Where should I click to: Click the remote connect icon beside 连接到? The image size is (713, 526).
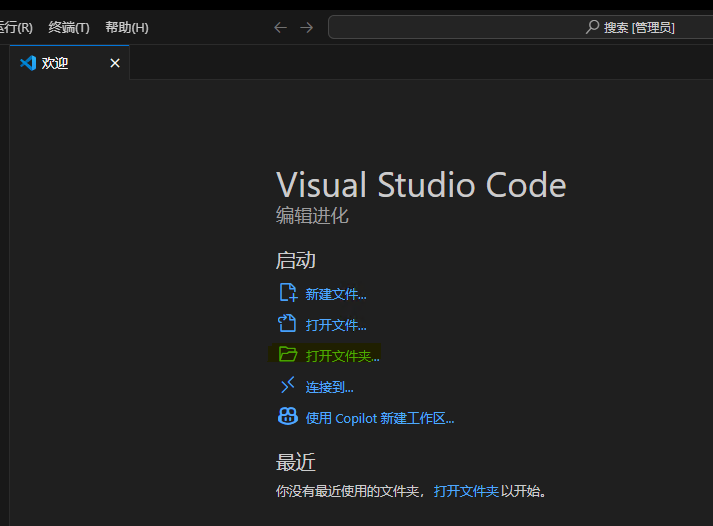[288, 385]
